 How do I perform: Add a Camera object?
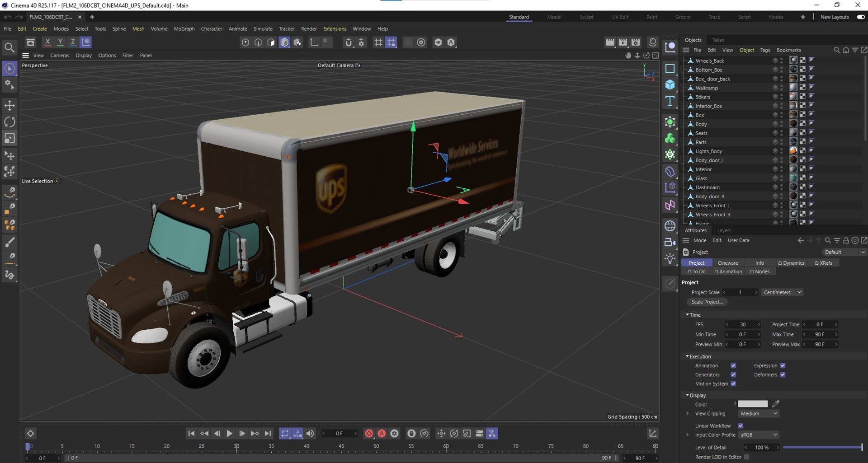pyautogui.click(x=670, y=243)
